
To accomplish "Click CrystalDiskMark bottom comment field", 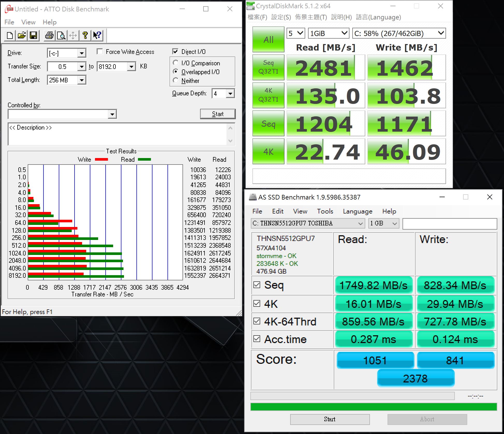I will pyautogui.click(x=349, y=176).
